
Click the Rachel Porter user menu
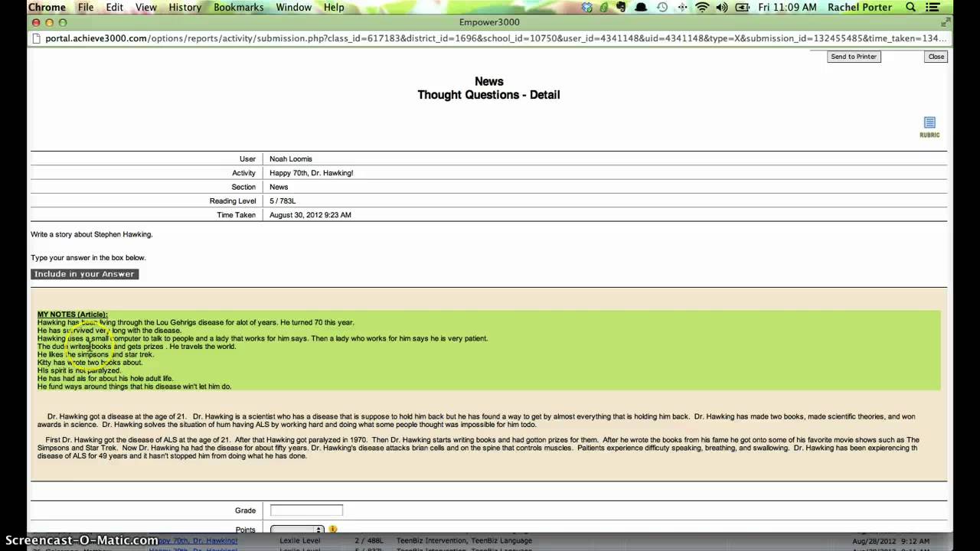pyautogui.click(x=860, y=7)
